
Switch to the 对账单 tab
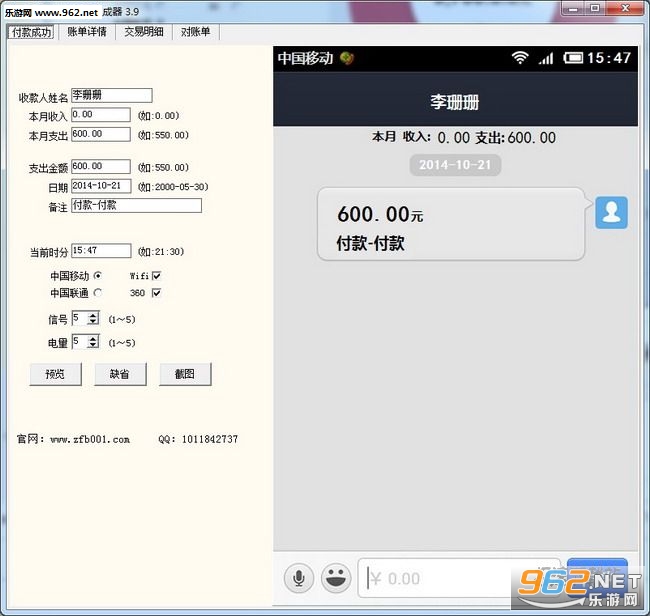(x=195, y=32)
